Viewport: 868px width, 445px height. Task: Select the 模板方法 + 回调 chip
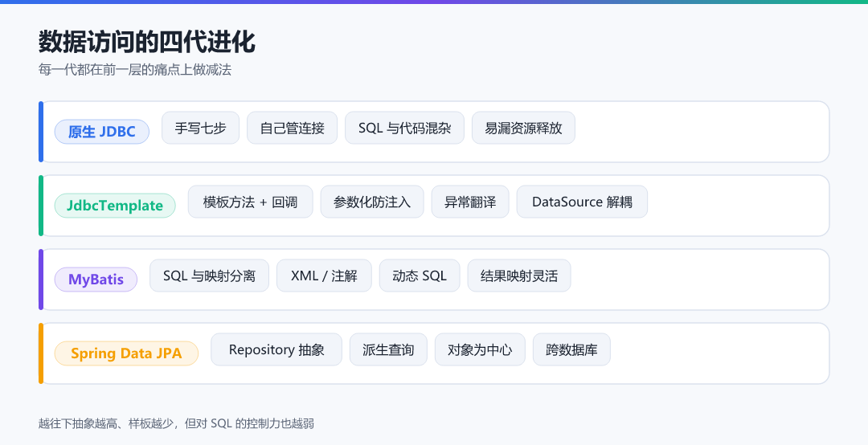(x=250, y=202)
